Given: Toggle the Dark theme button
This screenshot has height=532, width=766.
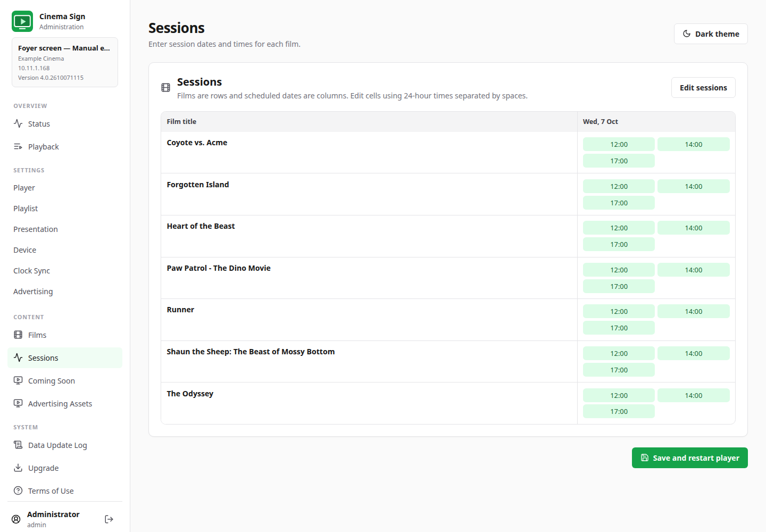Looking at the screenshot, I should point(711,34).
